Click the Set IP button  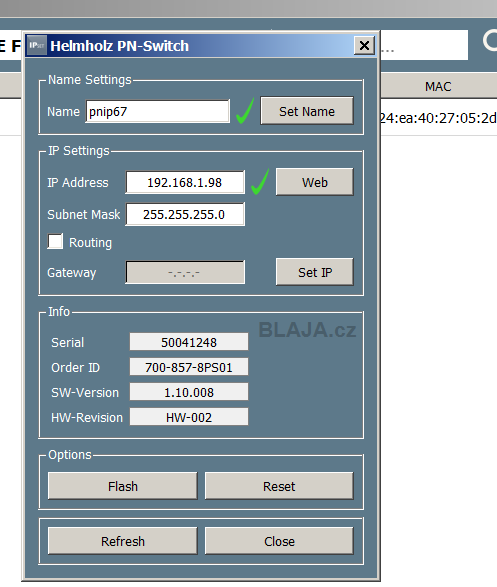coord(315,272)
